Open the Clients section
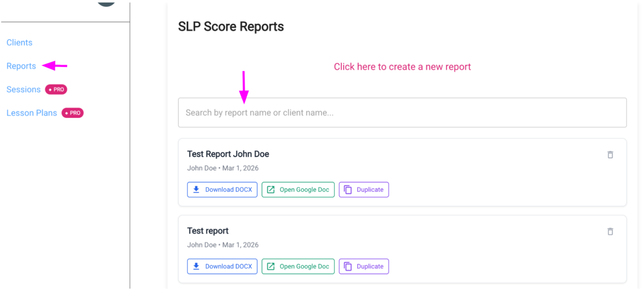 [19, 42]
